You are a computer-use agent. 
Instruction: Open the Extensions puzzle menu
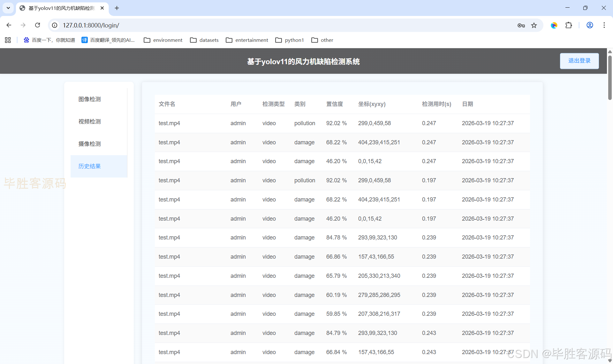[569, 25]
